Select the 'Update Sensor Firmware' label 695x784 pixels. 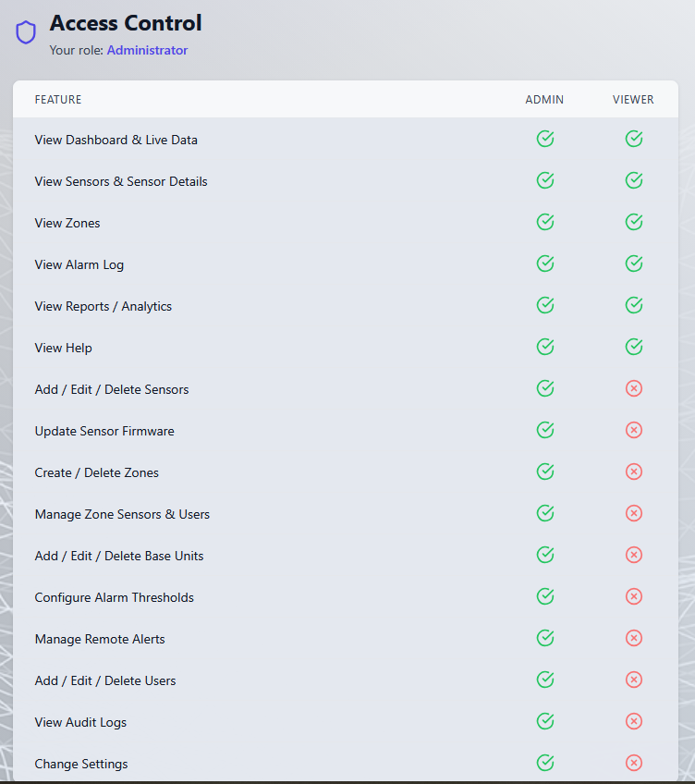click(104, 431)
